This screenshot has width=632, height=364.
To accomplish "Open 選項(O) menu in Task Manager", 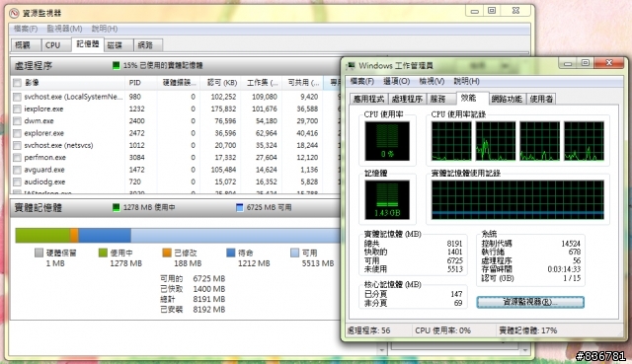I will [397, 81].
